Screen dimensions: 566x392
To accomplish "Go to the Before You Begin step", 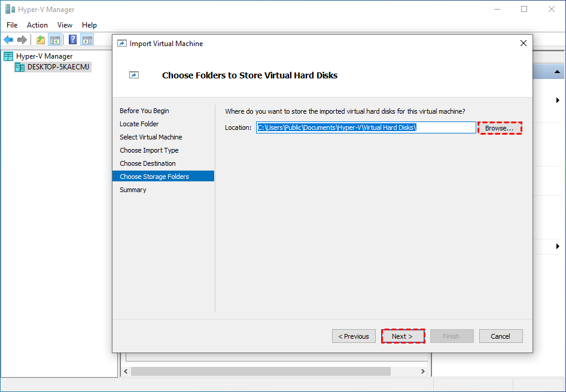I will coord(144,111).
